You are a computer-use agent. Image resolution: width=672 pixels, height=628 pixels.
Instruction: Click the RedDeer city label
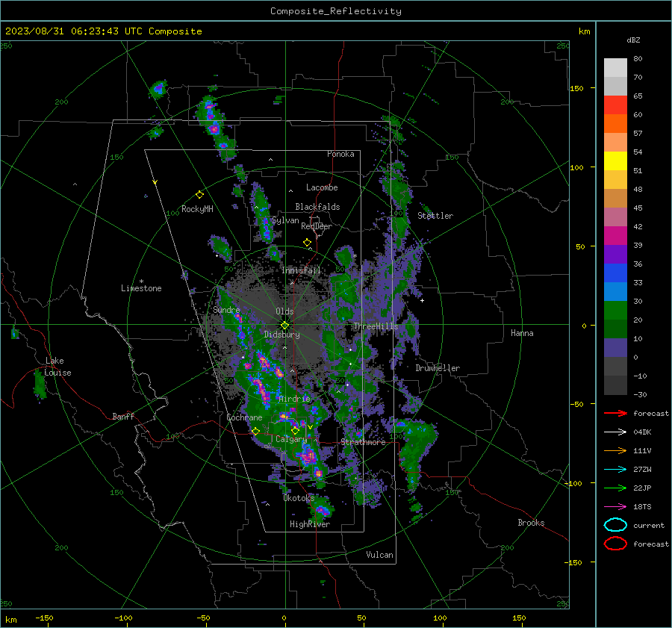317,226
